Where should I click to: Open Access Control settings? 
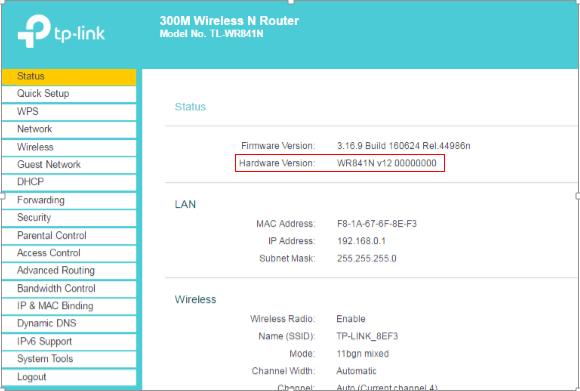coord(69,253)
